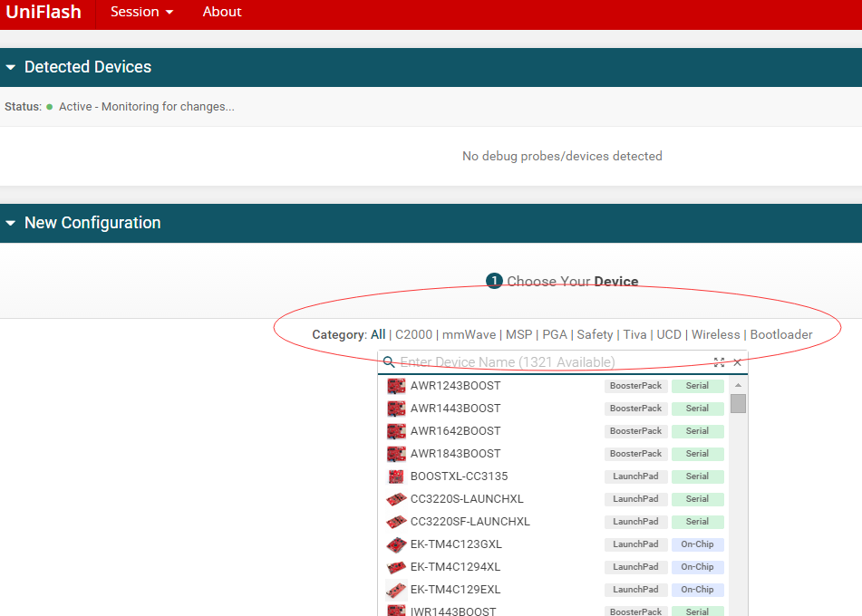Filter devices by C2000 category

coord(414,334)
